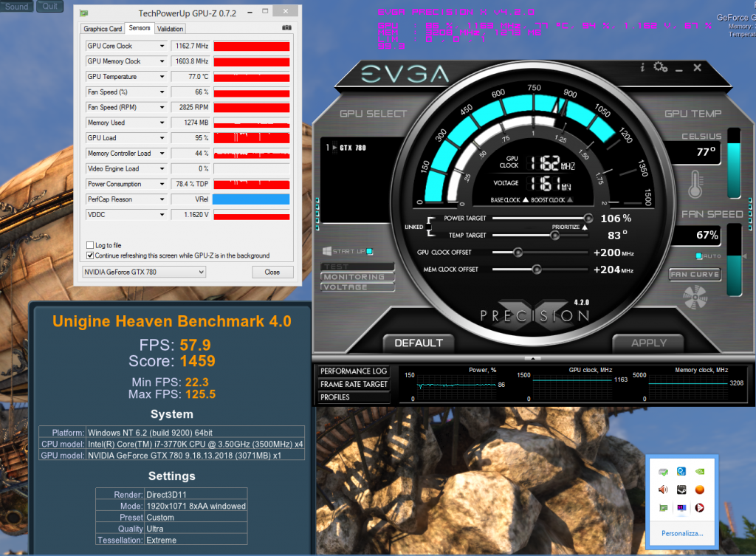Click the info icon in EVGA Precision
The image size is (756, 556).
642,67
